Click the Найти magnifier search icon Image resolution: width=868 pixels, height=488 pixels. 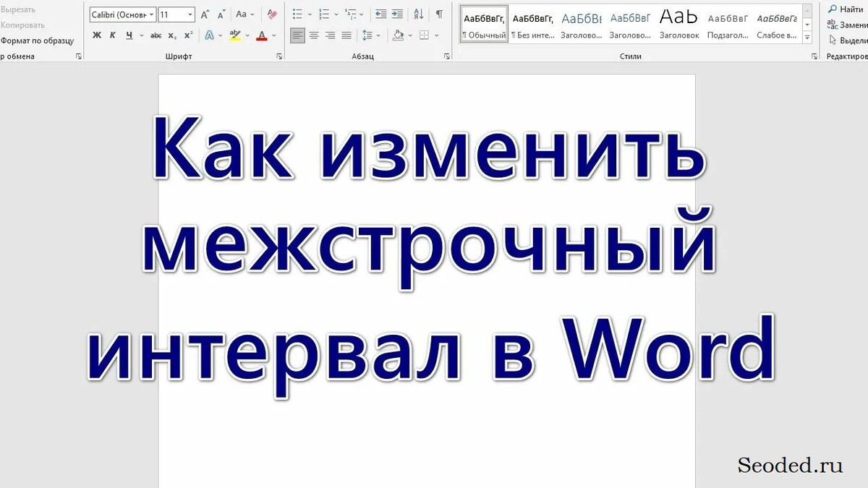click(x=833, y=9)
